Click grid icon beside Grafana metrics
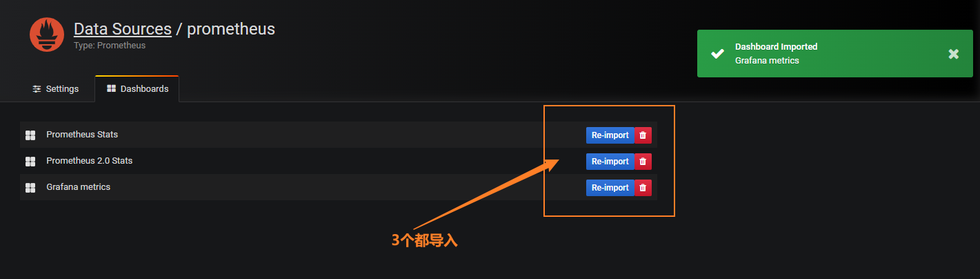 (x=30, y=187)
